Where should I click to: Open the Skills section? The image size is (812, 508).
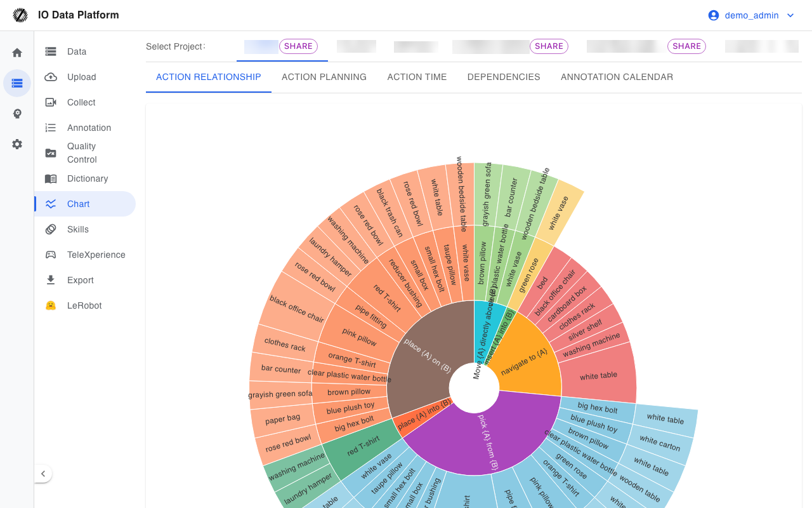coord(85,229)
